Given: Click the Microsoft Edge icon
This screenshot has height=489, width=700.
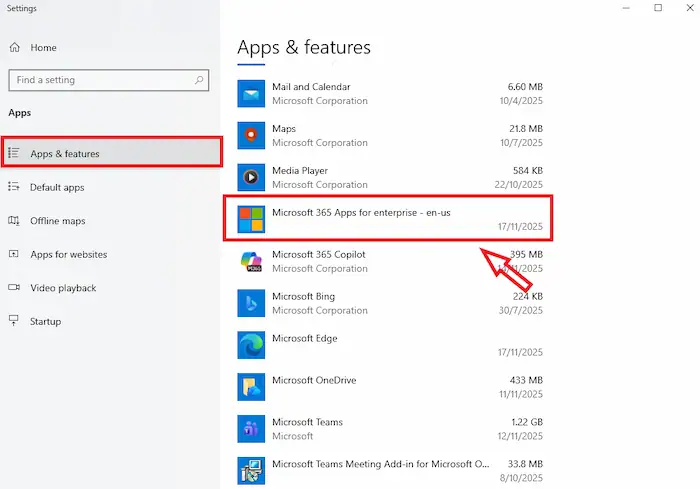Looking at the screenshot, I should click(x=250, y=345).
